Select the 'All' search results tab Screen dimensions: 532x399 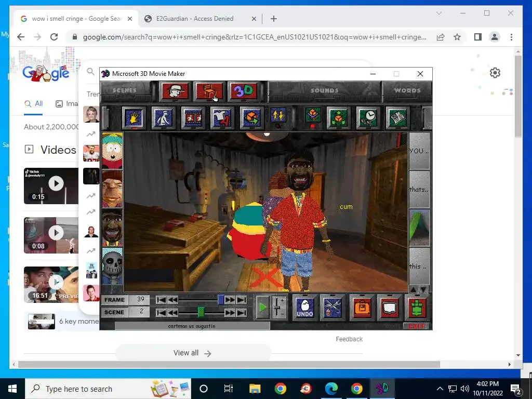34,104
